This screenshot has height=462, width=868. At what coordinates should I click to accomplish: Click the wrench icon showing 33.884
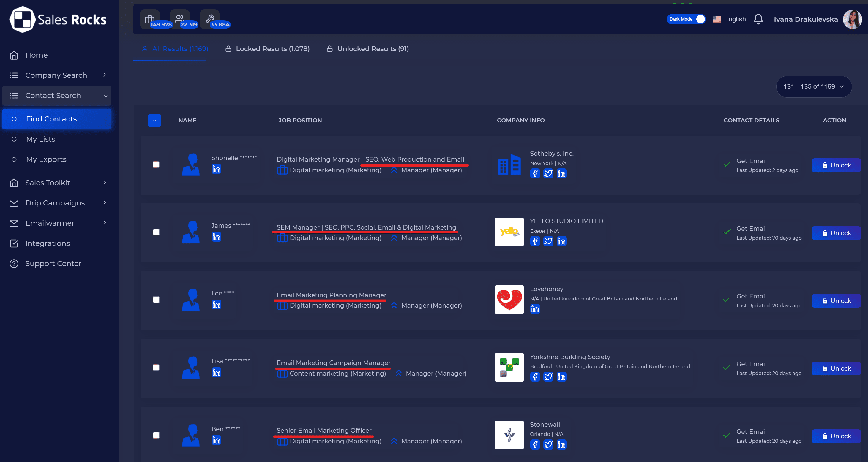pyautogui.click(x=210, y=19)
